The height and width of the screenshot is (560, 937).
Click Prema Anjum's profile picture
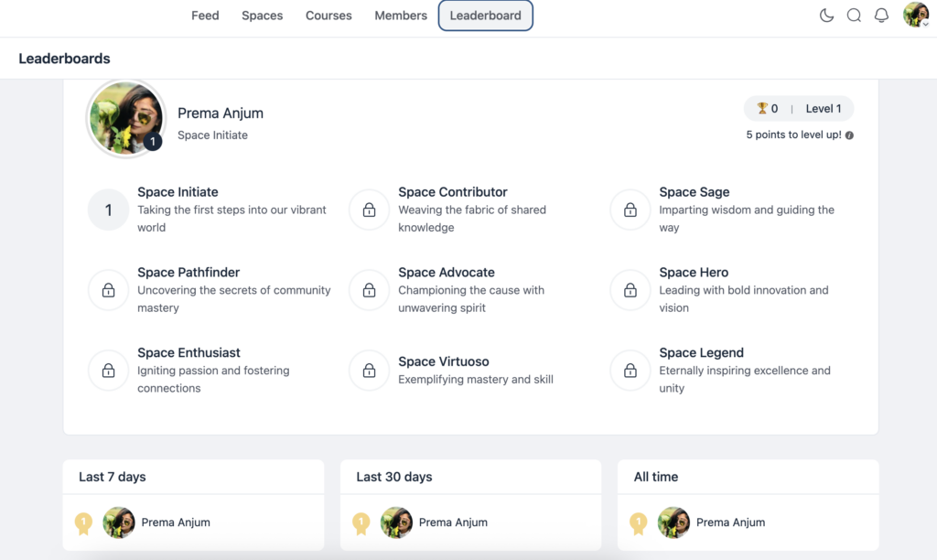pyautogui.click(x=125, y=117)
